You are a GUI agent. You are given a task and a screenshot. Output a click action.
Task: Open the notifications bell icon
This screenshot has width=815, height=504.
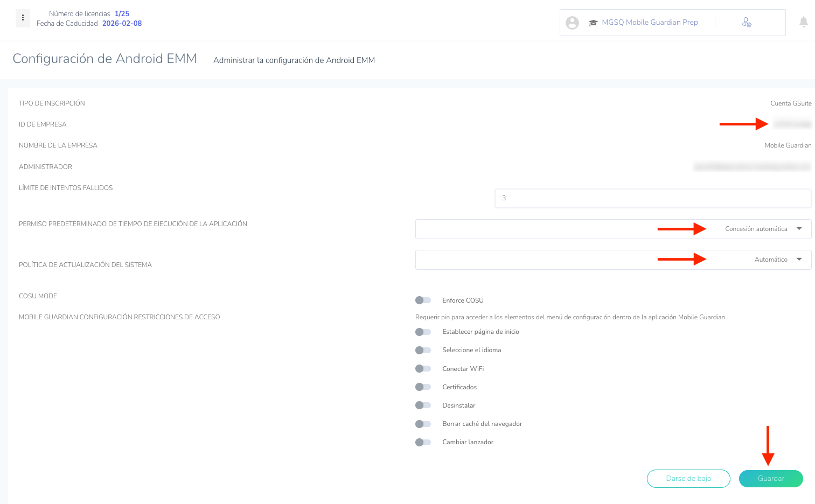tap(803, 22)
